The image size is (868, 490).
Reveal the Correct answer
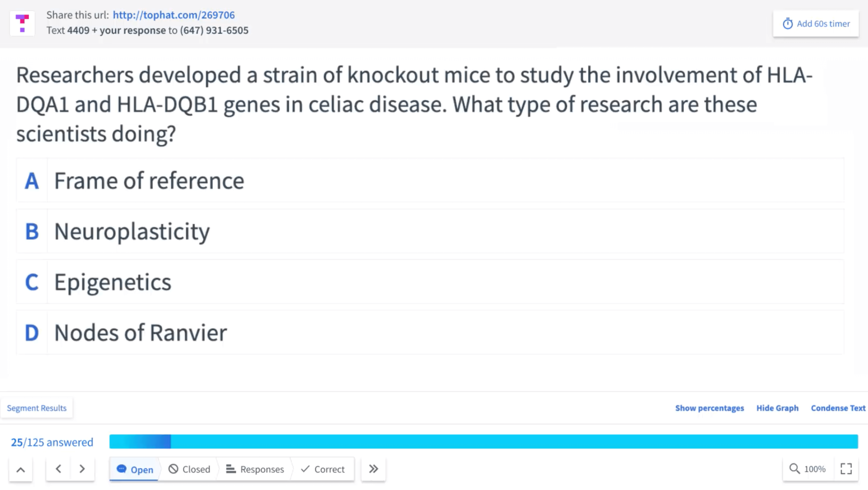323,469
